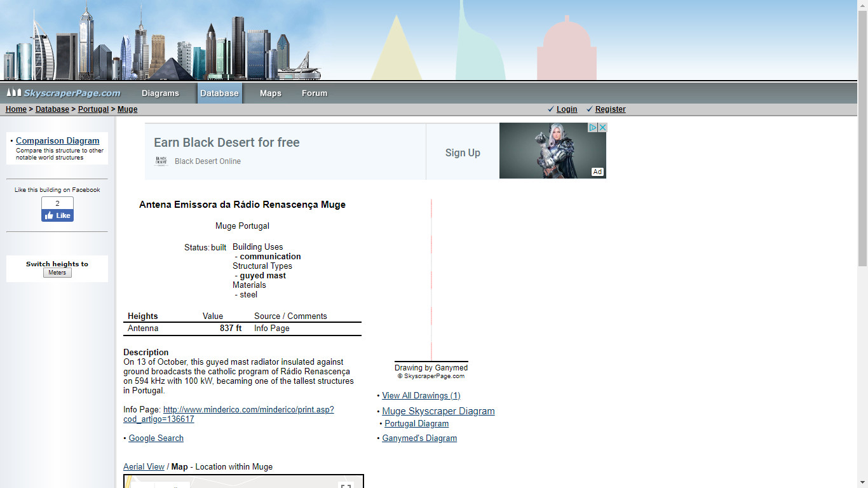
Task: Click the Black Desert character ad image
Action: (552, 151)
